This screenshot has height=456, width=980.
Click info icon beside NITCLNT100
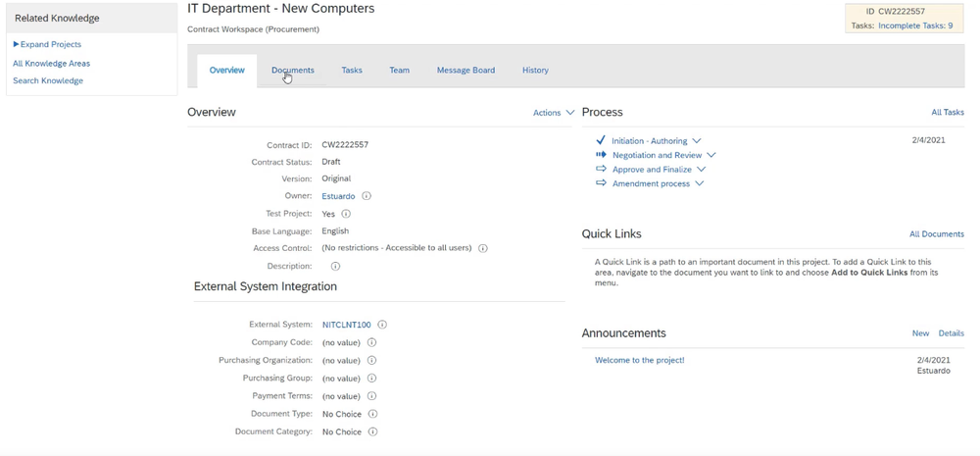[382, 325]
